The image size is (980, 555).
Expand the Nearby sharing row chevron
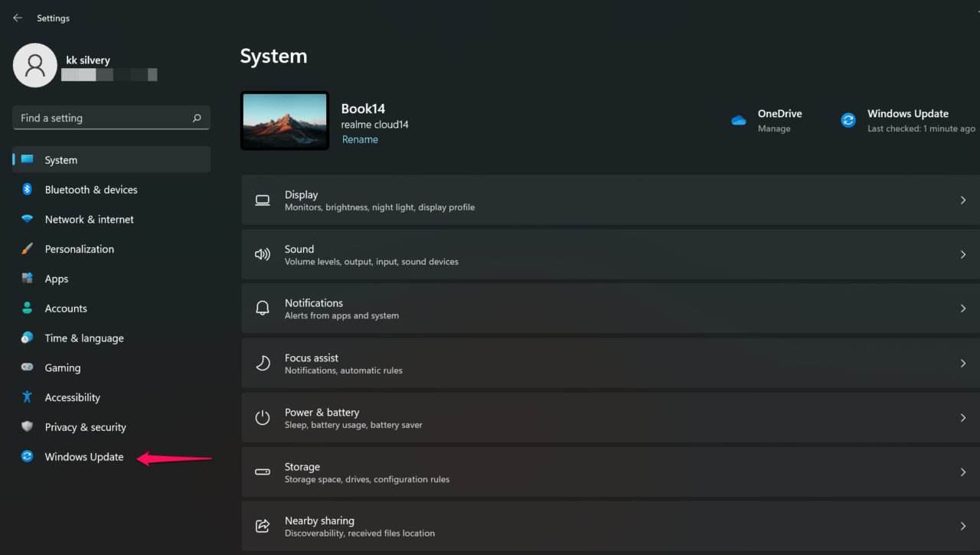click(963, 526)
